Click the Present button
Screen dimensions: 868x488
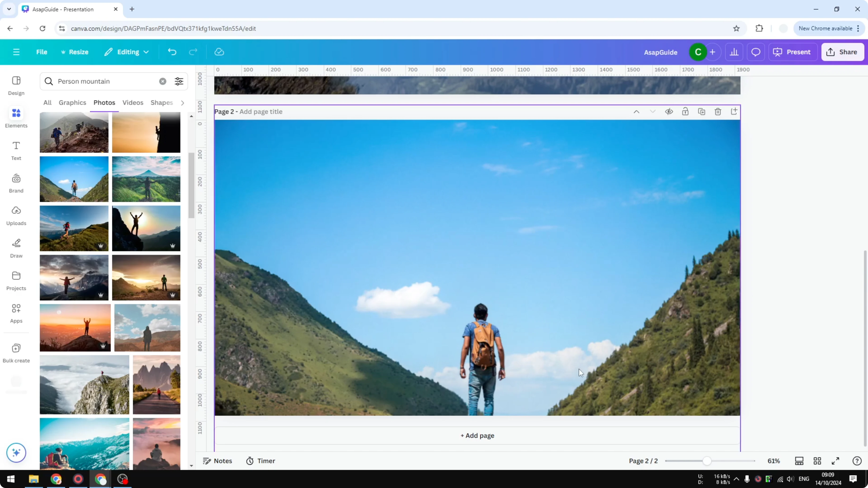[793, 52]
